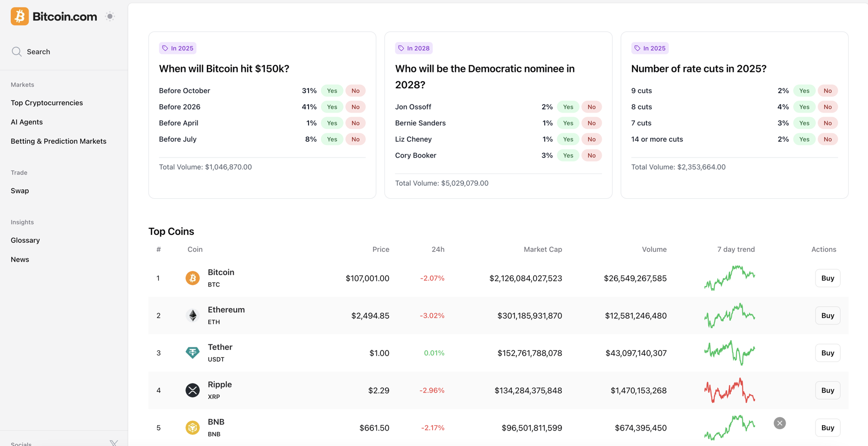Click the search magnifier icon
The width and height of the screenshot is (868, 446).
coord(17,52)
